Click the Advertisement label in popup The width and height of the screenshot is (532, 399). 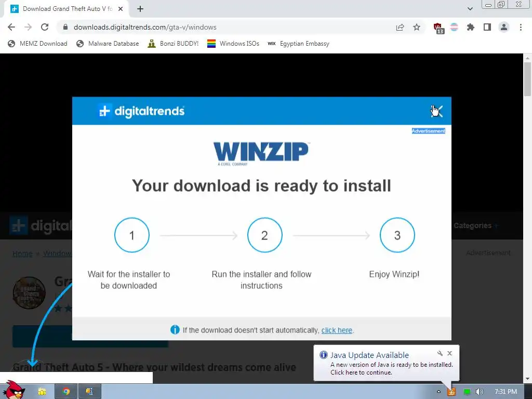(x=428, y=131)
